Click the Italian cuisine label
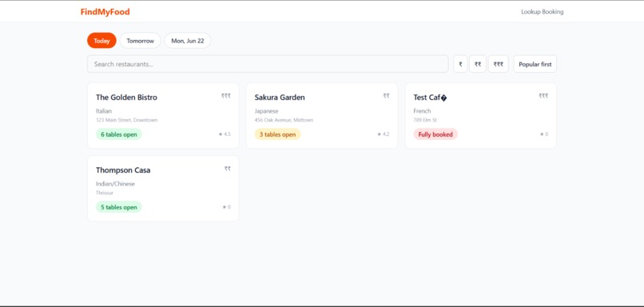 (x=104, y=111)
